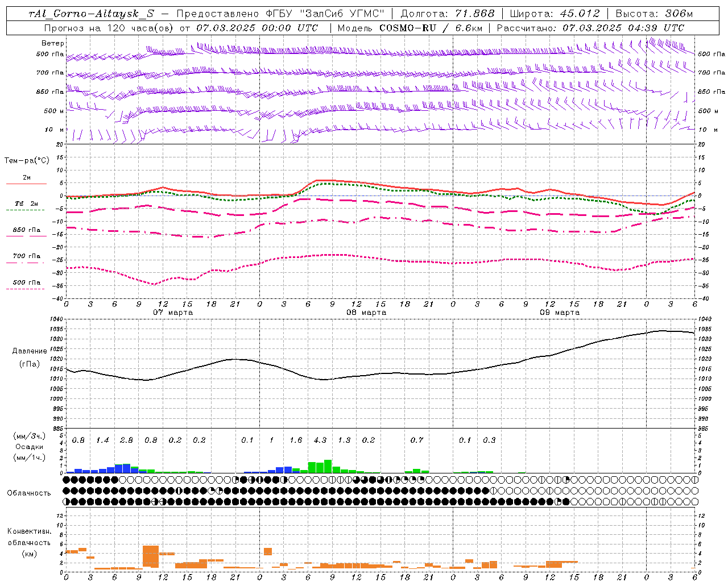Click the Td 2м dew point legend entry
Screen dimensions: 728x582
(26, 203)
